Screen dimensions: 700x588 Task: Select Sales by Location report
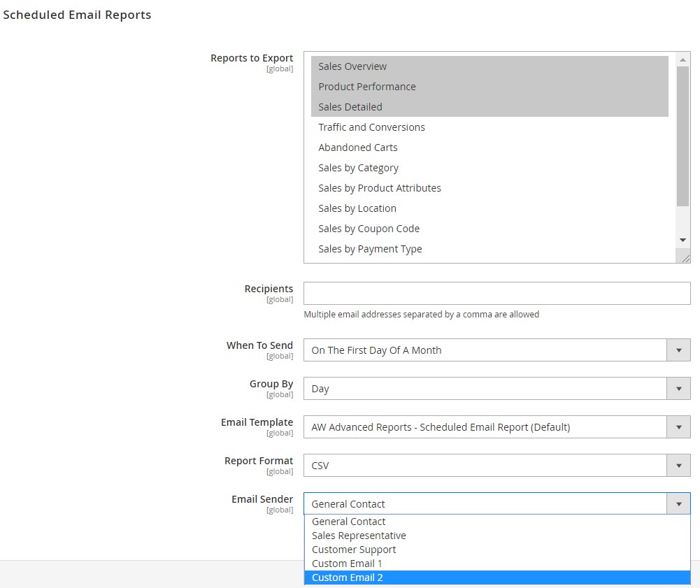coord(357,208)
